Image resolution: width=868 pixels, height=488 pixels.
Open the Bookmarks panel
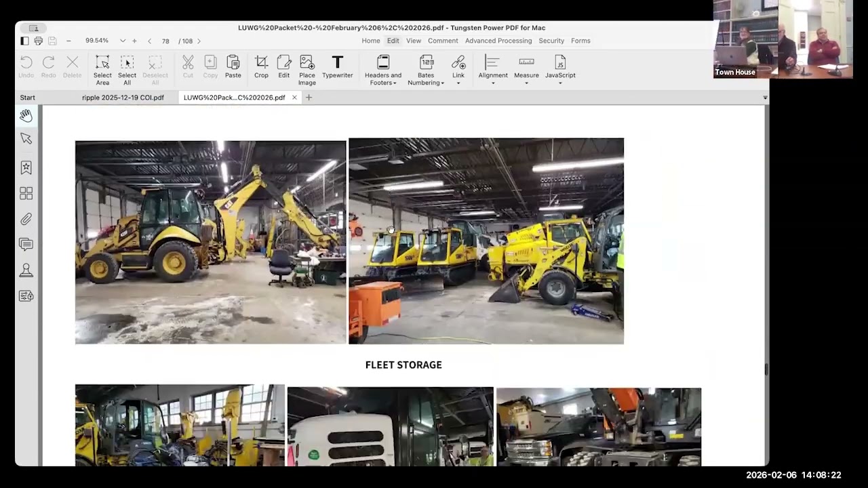26,167
